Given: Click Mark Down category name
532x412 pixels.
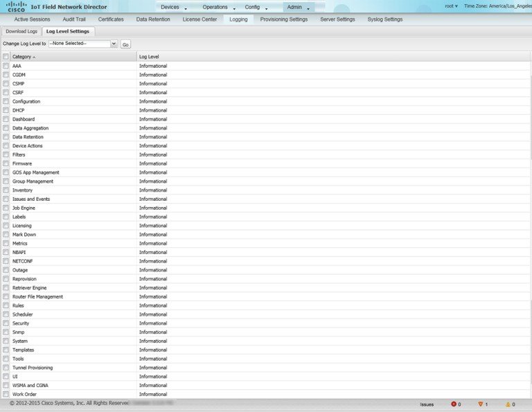Looking at the screenshot, I should point(24,234).
